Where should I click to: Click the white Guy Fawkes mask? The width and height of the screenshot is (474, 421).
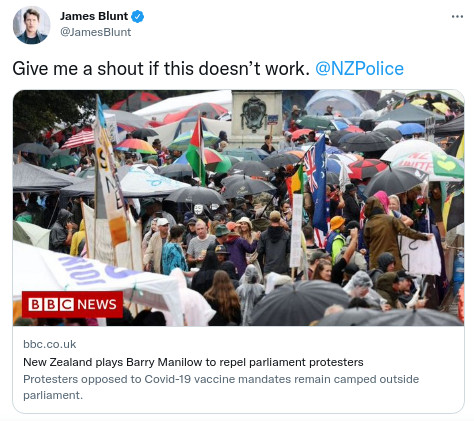pos(199,209)
